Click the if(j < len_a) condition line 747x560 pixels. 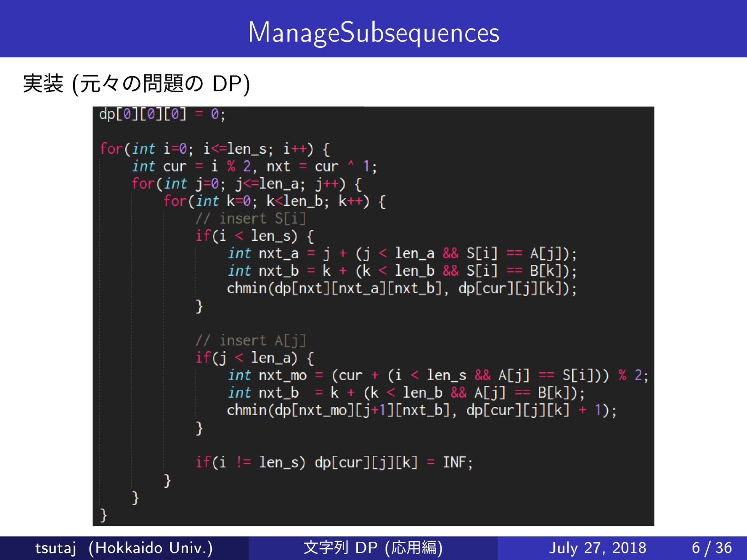[254, 358]
